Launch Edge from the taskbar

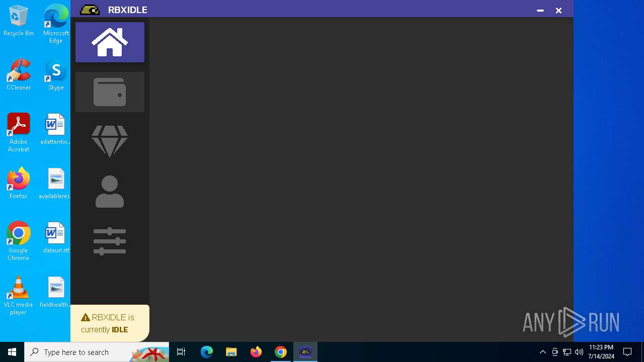click(x=207, y=352)
